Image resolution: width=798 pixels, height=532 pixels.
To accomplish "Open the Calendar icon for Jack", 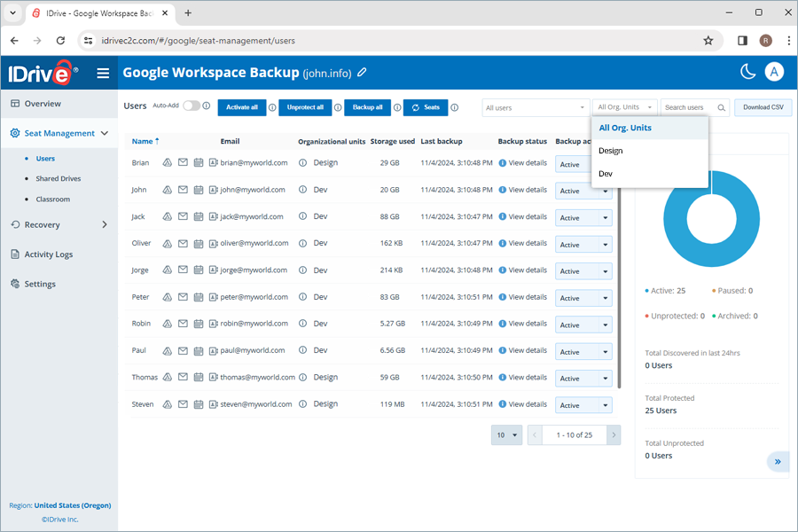I will (199, 216).
